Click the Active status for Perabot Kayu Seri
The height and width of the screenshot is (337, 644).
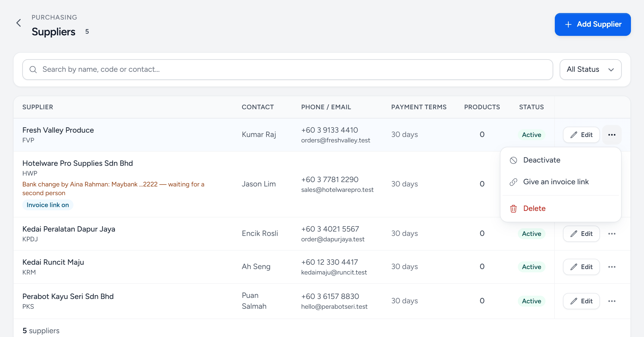point(531,301)
